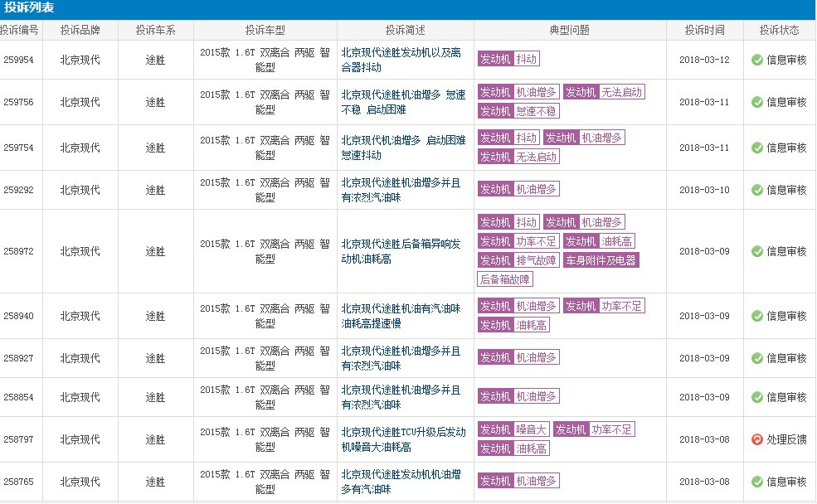The image size is (817, 504).
Task: Click green check icon for complaint 259756
Action: [757, 102]
